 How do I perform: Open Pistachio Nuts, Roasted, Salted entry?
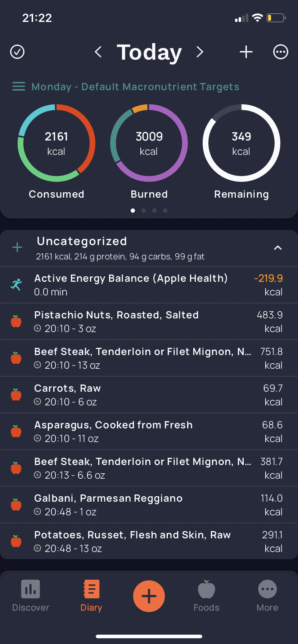[149, 322]
